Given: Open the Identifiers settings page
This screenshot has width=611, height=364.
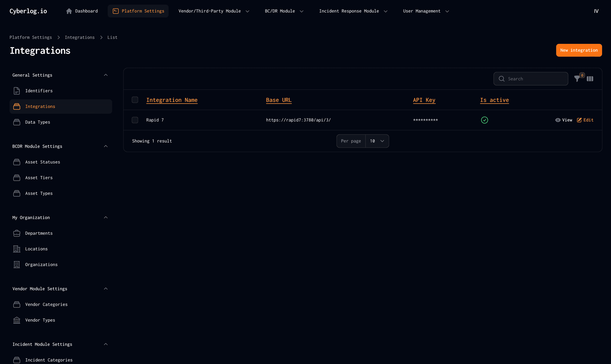Looking at the screenshot, I should (x=39, y=91).
